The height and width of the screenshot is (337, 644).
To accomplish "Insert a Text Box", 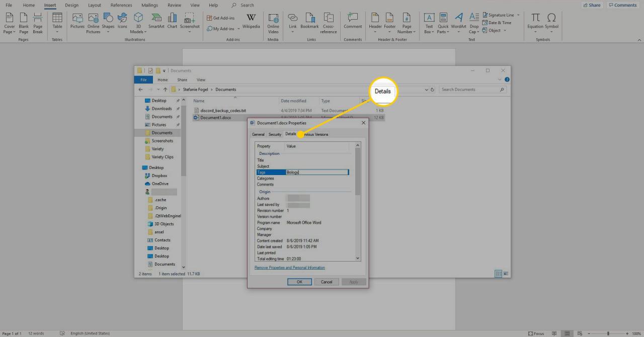I will click(x=429, y=24).
